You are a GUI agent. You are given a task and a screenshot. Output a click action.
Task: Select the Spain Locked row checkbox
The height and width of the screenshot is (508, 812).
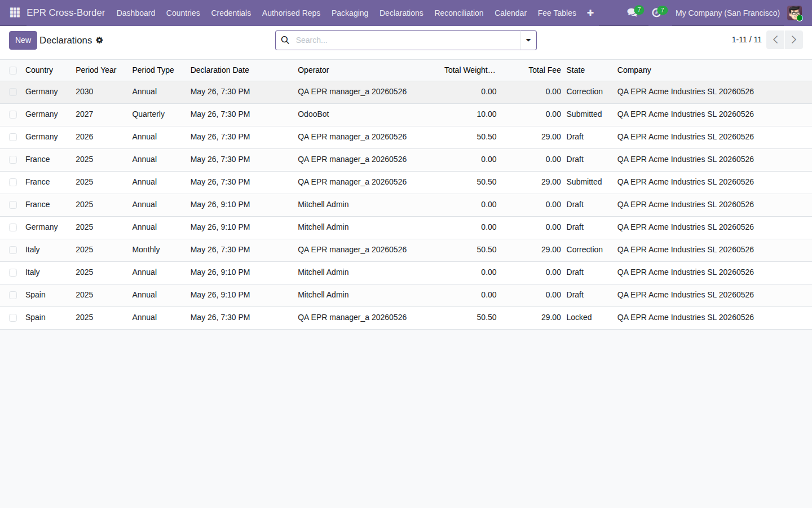[13, 318]
